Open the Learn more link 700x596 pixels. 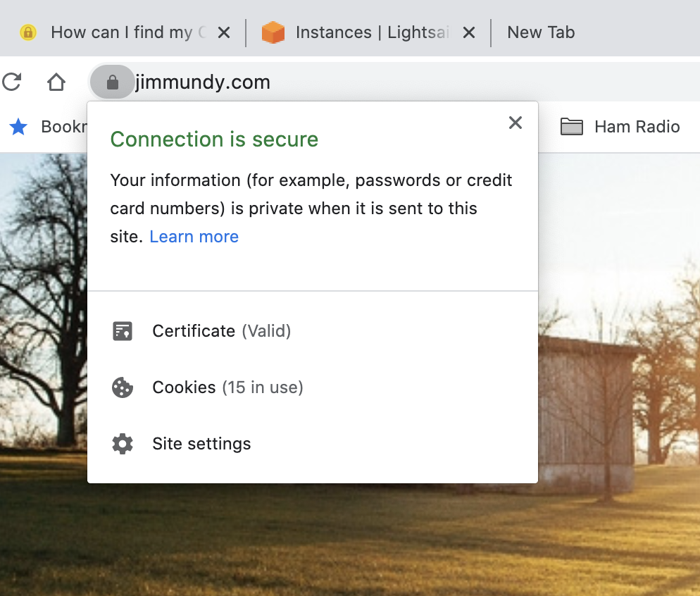point(194,237)
